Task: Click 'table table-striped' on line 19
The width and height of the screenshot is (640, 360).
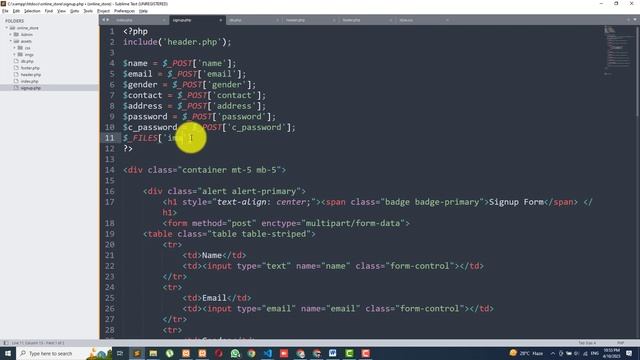Action: point(259,234)
